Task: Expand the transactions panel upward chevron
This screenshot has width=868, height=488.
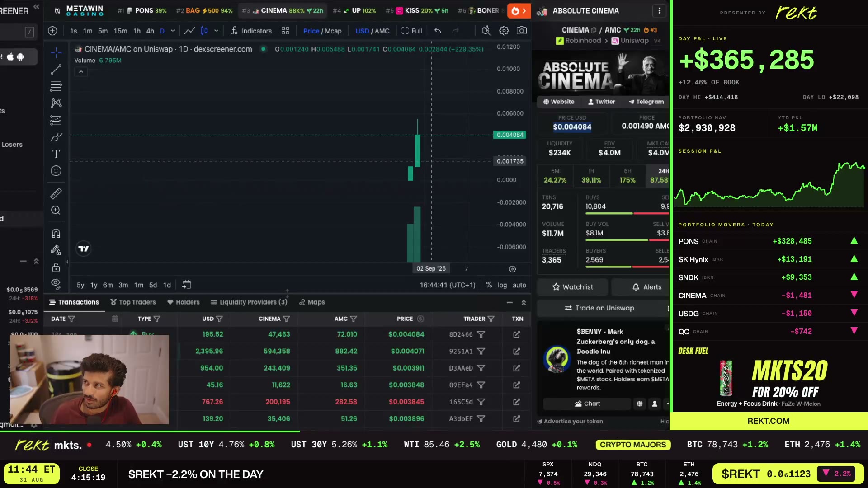Action: click(x=524, y=302)
